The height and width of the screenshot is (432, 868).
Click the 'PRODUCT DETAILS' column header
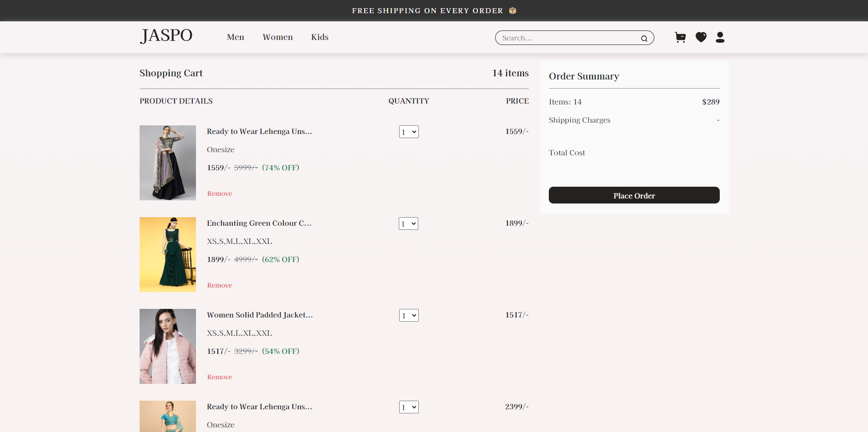pyautogui.click(x=176, y=101)
